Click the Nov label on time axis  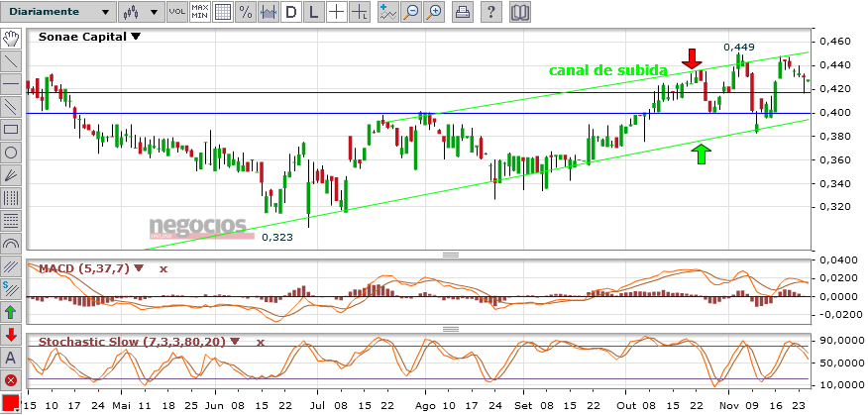tap(729, 404)
